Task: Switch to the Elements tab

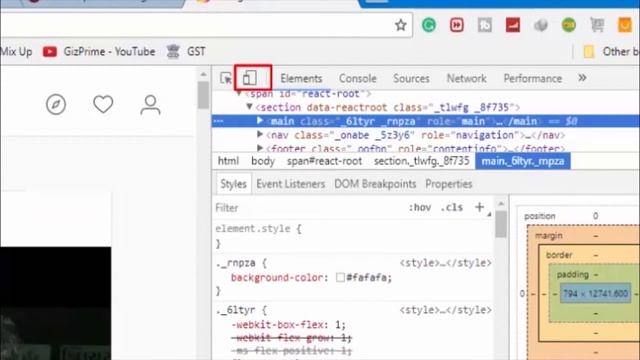Action: [x=301, y=78]
